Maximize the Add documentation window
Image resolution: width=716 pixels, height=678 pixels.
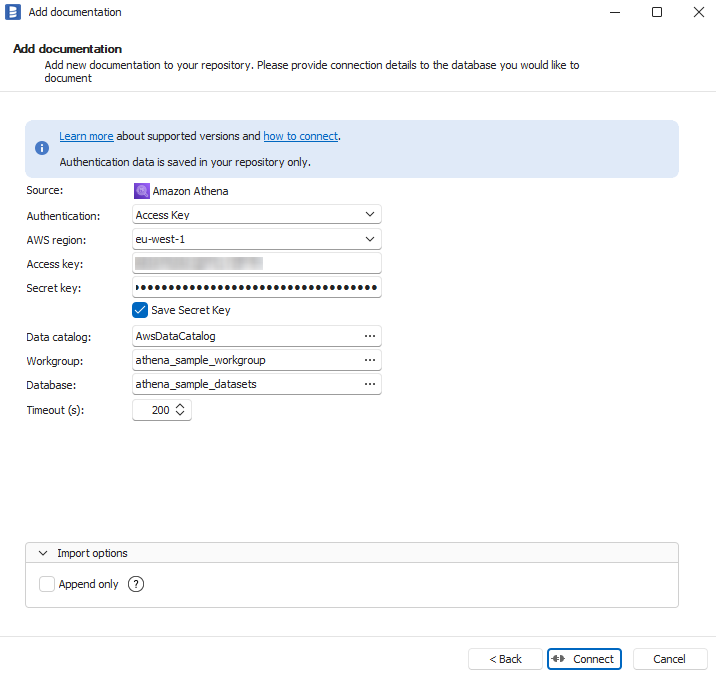(657, 13)
